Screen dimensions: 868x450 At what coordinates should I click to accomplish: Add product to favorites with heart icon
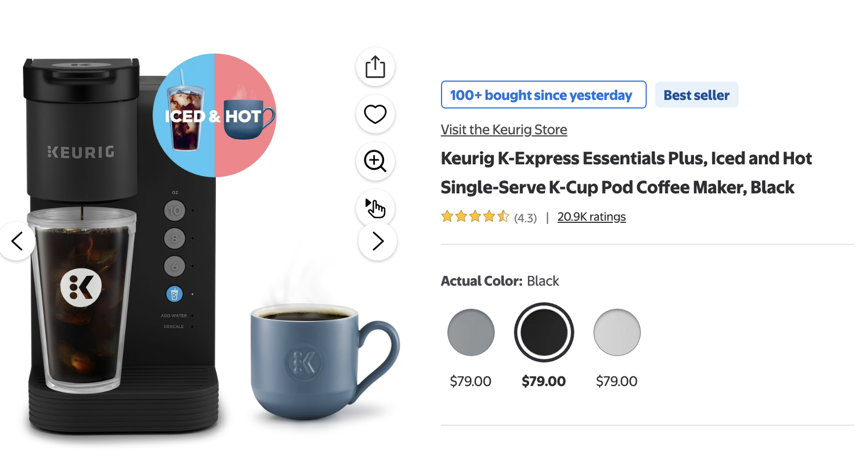pos(375,114)
